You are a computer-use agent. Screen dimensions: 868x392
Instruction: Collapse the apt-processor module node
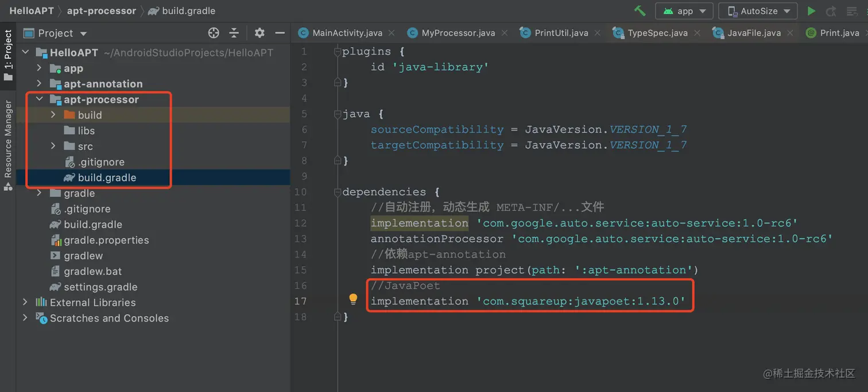pyautogui.click(x=39, y=99)
